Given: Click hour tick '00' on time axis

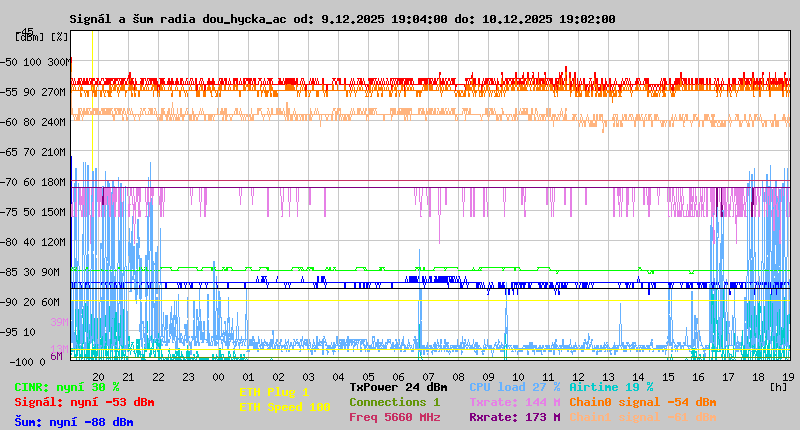Looking at the screenshot, I should click(218, 377).
